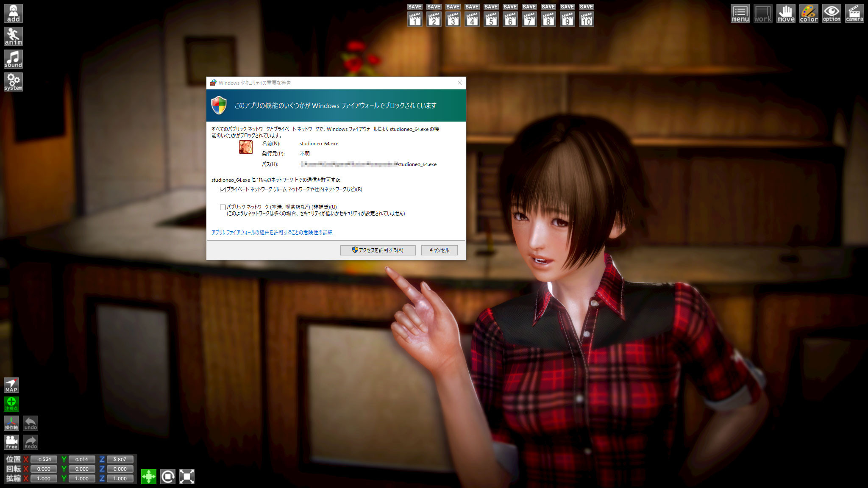Open the MAP selection icon
This screenshot has width=868, height=488.
click(11, 385)
